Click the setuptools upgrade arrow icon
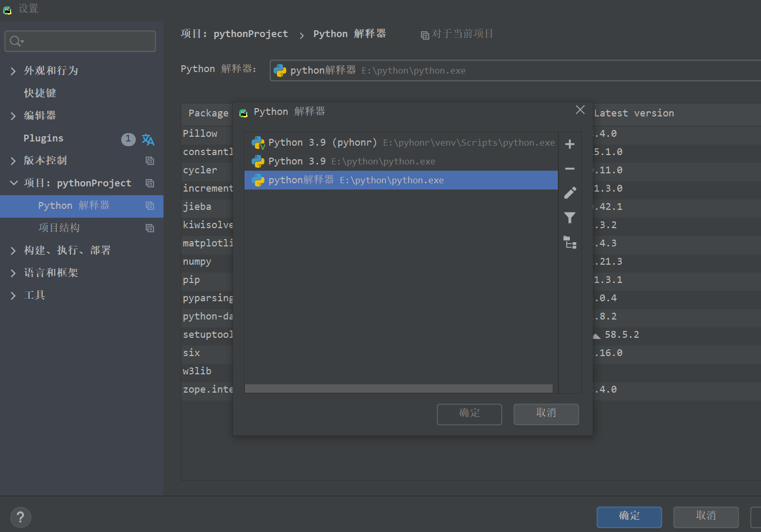This screenshot has width=761, height=532. [x=596, y=336]
